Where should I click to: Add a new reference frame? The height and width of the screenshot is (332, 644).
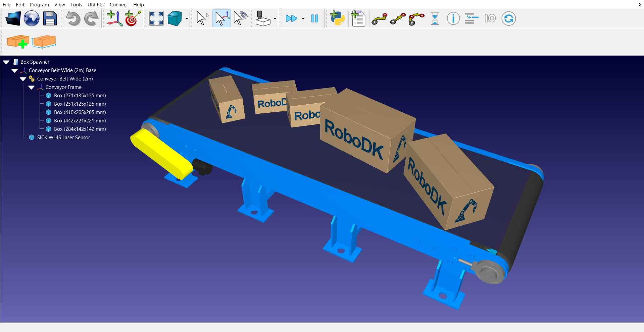114,18
